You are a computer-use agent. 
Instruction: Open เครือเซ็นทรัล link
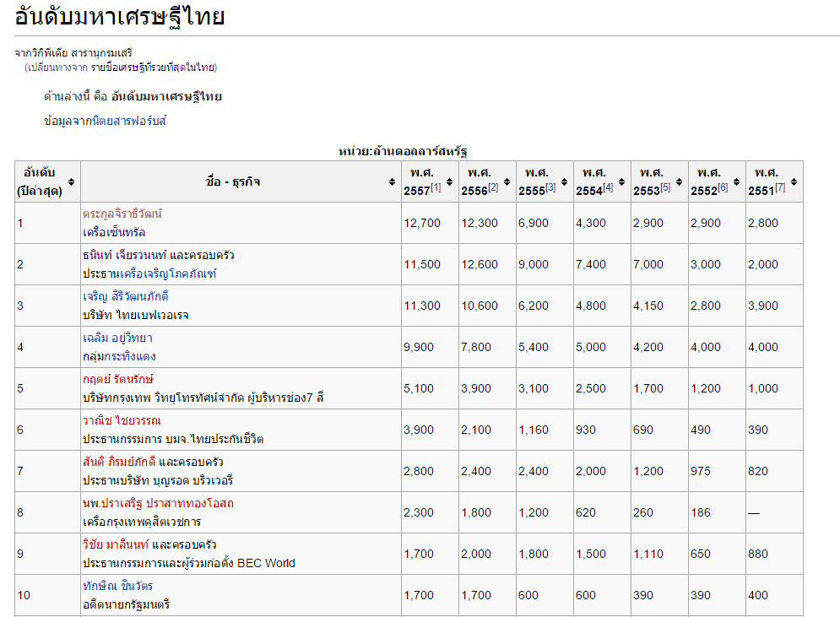click(114, 232)
